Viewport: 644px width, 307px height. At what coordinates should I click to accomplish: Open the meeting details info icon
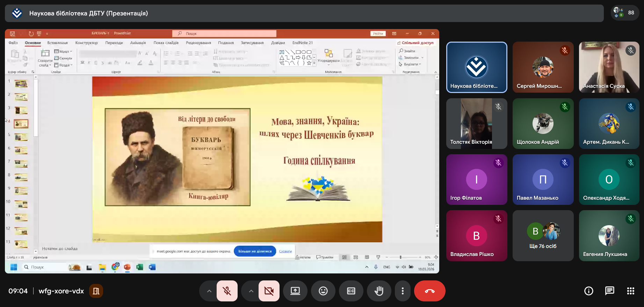(x=589, y=291)
